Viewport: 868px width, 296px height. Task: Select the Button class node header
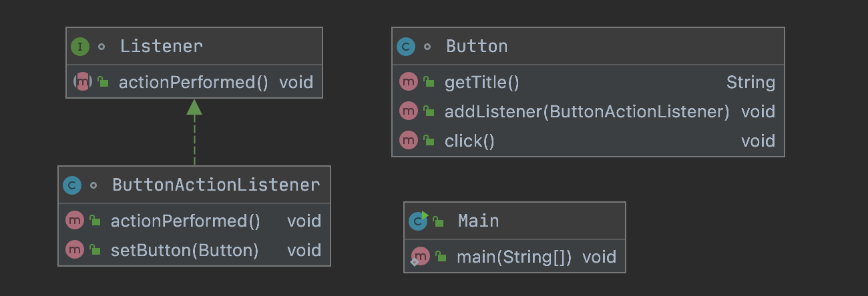588,47
